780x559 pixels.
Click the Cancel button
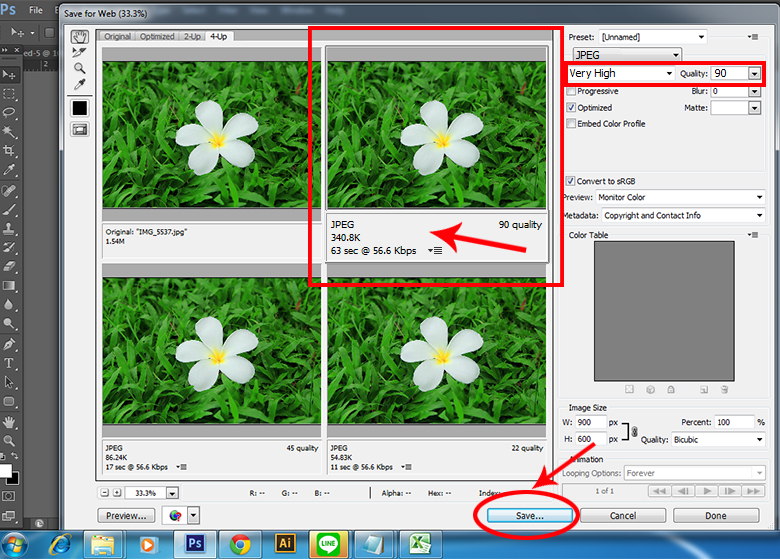point(622,516)
